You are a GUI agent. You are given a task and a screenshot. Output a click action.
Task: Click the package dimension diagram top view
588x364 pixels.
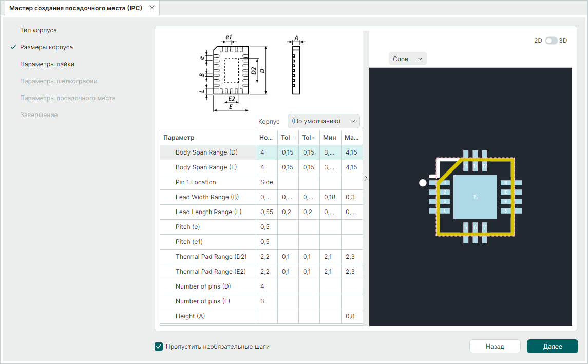tap(231, 71)
